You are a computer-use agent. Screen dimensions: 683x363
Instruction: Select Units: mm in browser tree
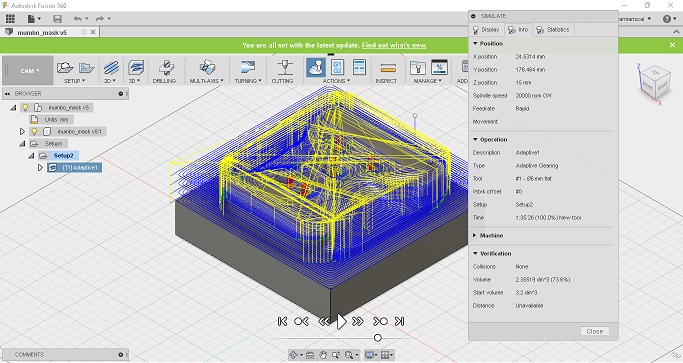57,119
